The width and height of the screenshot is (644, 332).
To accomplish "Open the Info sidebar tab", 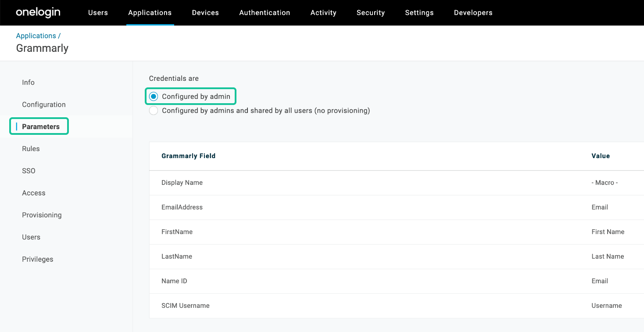I will pos(28,83).
